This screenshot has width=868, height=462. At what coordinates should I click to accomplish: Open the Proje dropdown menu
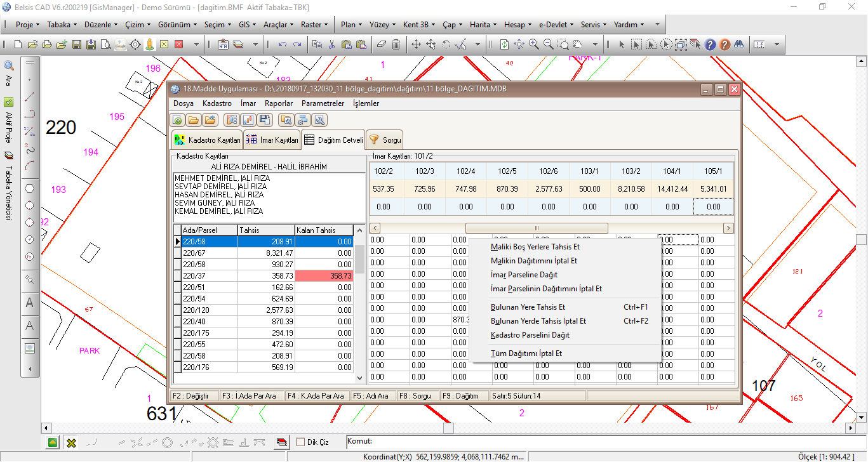pos(29,25)
